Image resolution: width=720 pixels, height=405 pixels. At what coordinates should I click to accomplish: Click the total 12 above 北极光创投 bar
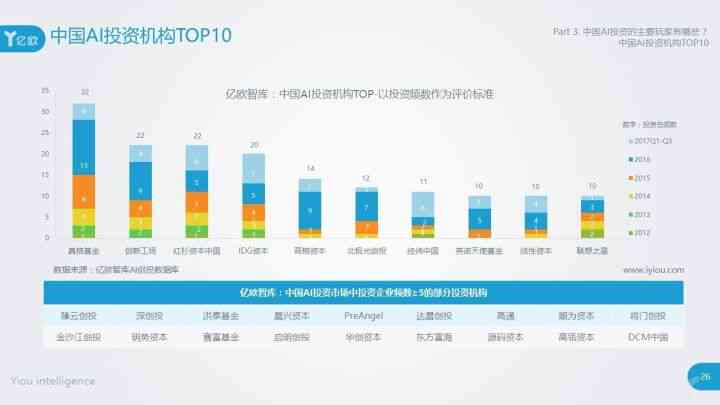[366, 178]
